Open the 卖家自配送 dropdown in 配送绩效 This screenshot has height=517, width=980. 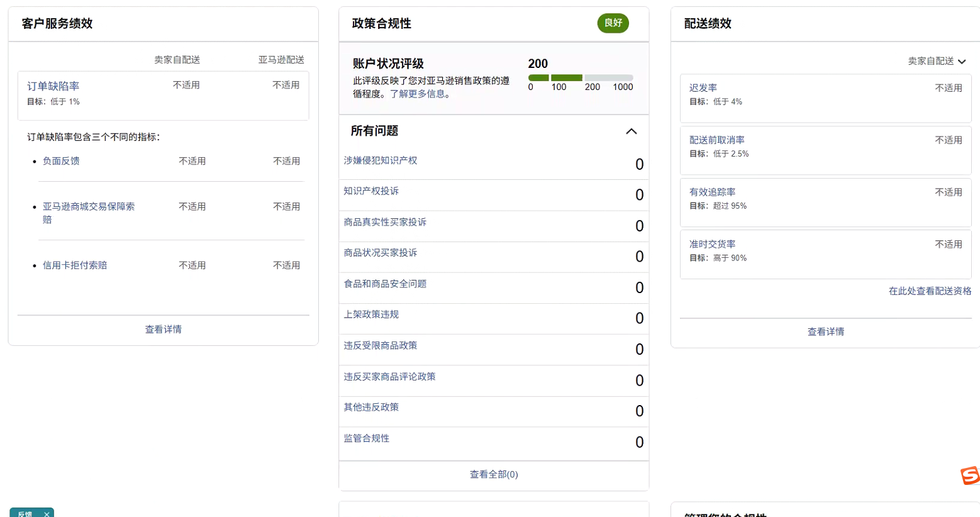pyautogui.click(x=936, y=61)
